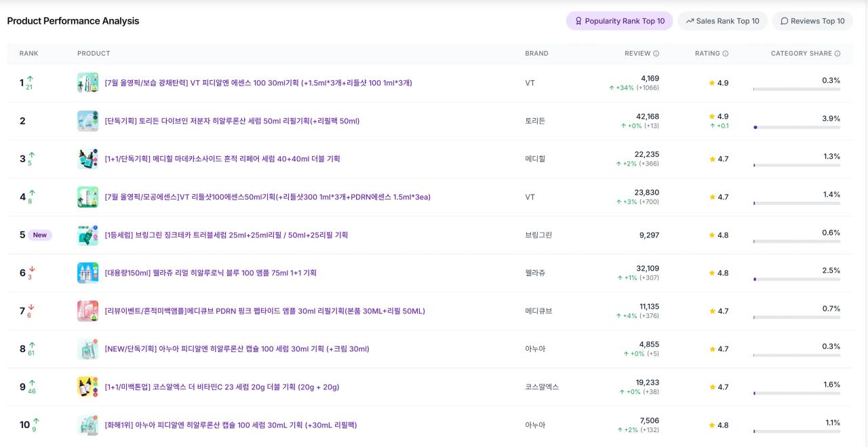
Task: Click green up arrow on rank 8
Action: pos(31,345)
